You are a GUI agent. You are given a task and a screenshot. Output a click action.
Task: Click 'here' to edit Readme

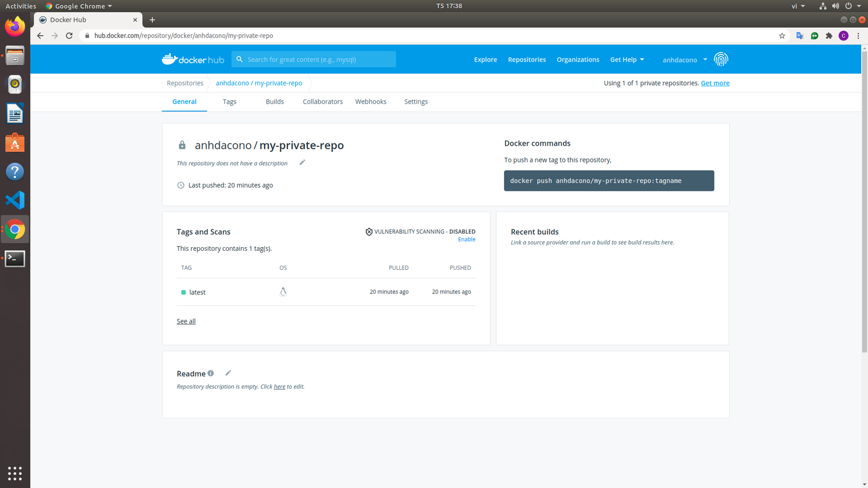pos(279,387)
